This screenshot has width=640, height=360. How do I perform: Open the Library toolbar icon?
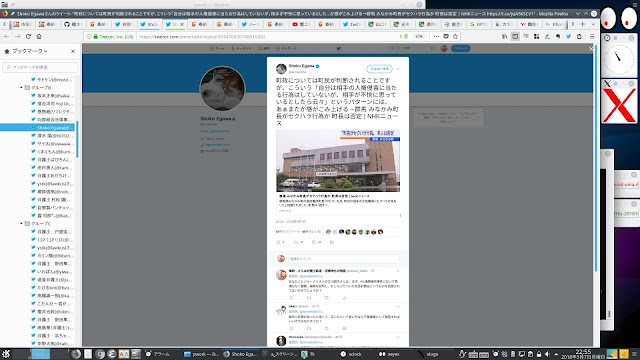click(505, 36)
